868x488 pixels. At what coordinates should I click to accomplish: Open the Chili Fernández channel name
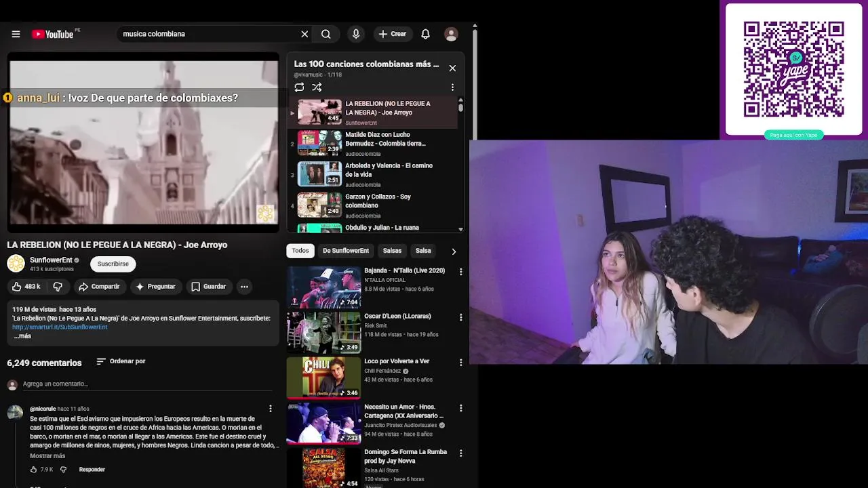coord(382,371)
